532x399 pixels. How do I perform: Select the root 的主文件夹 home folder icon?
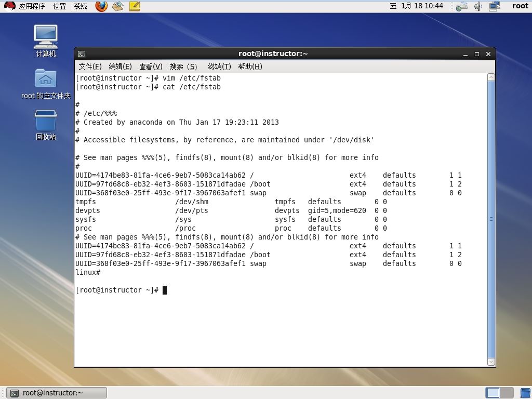coord(46,84)
